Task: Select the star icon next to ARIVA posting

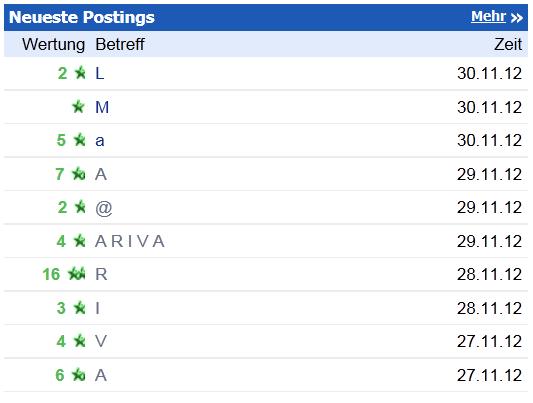Action: coord(80,241)
